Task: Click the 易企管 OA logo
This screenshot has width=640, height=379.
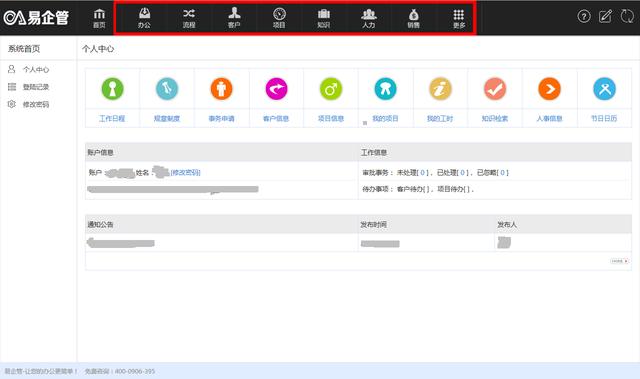Action: point(36,18)
